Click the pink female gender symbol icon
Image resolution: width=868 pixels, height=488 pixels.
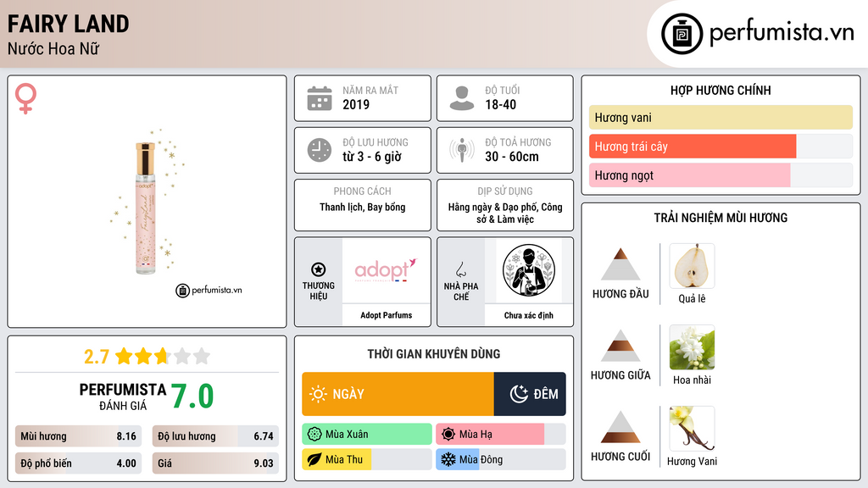[x=25, y=98]
